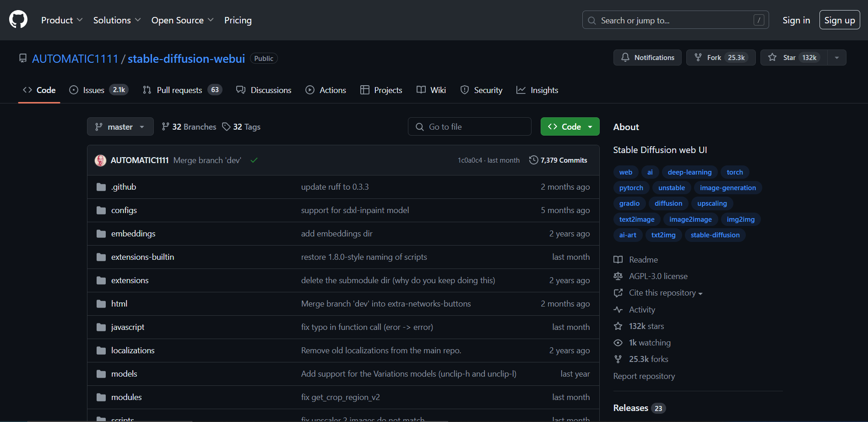Click the Wiki book icon
This screenshot has height=422, width=868.
(x=421, y=90)
